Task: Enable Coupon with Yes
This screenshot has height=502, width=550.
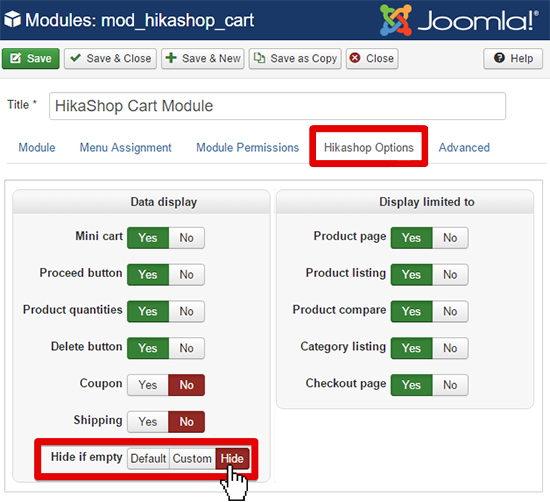Action: (x=148, y=385)
